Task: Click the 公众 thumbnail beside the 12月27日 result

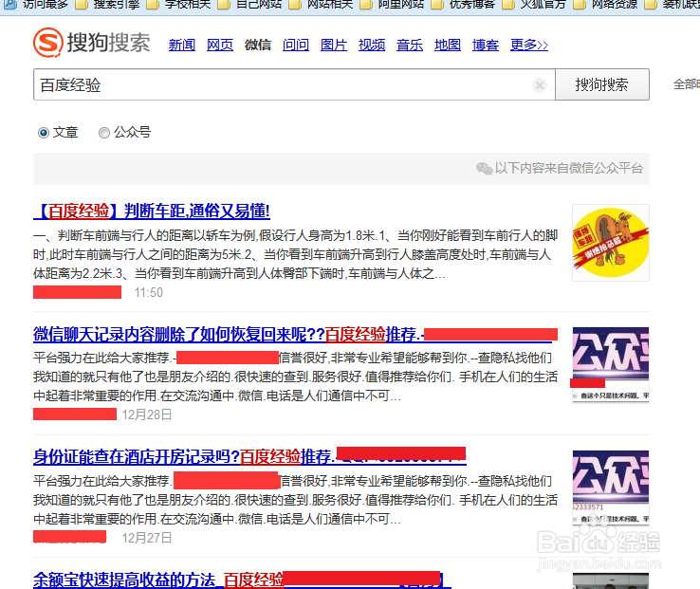Action: (611, 488)
